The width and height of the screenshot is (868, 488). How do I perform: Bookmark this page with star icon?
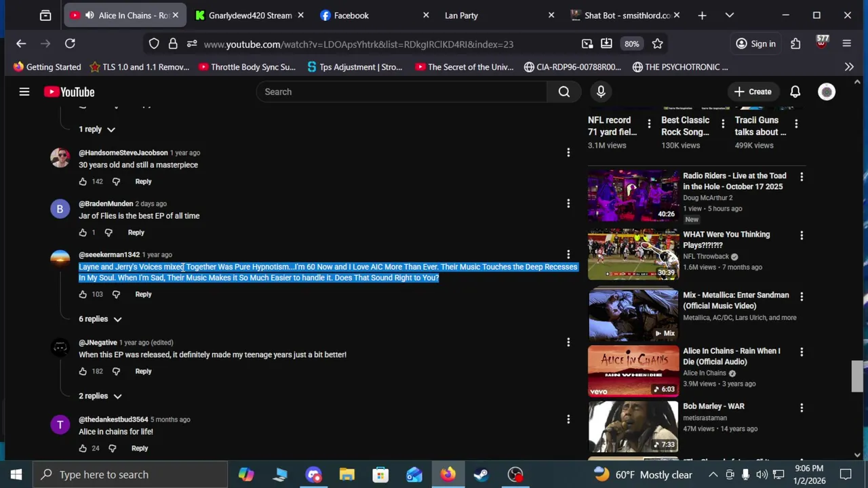657,44
